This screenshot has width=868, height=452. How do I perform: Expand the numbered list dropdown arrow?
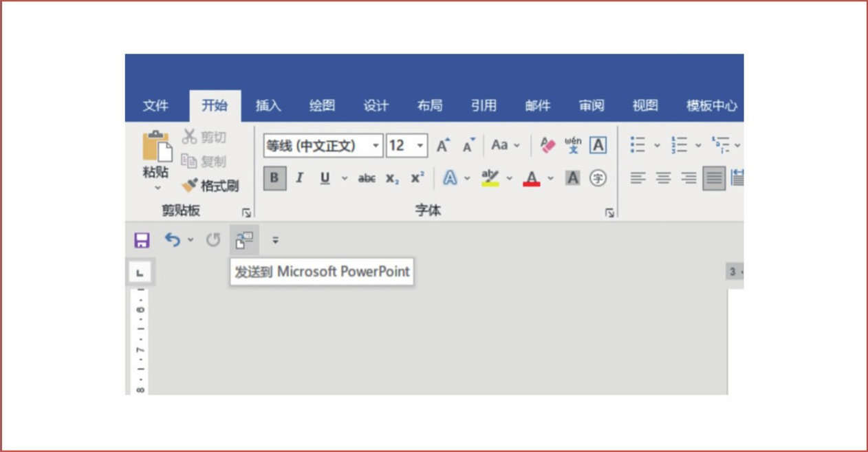point(698,145)
